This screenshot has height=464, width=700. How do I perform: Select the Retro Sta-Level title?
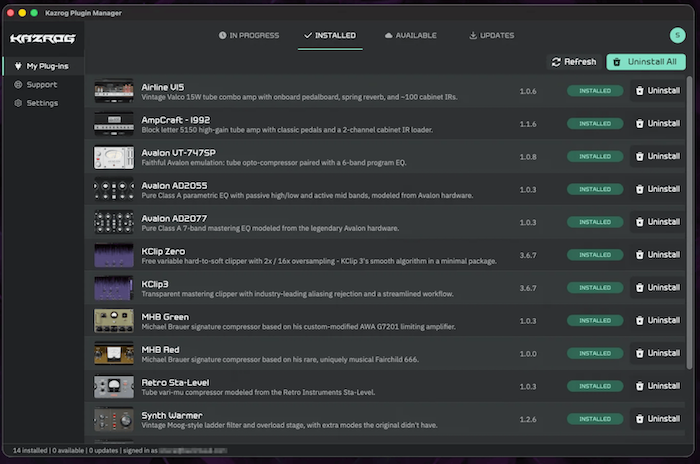(x=175, y=383)
